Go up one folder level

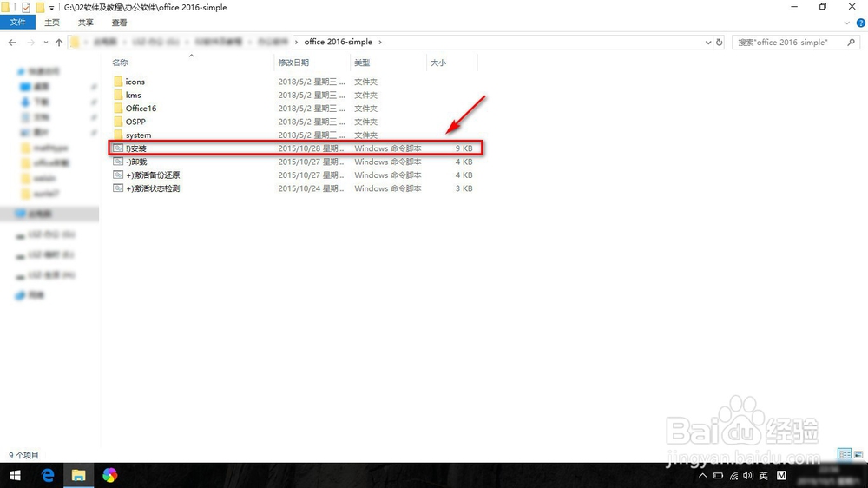pos(59,42)
